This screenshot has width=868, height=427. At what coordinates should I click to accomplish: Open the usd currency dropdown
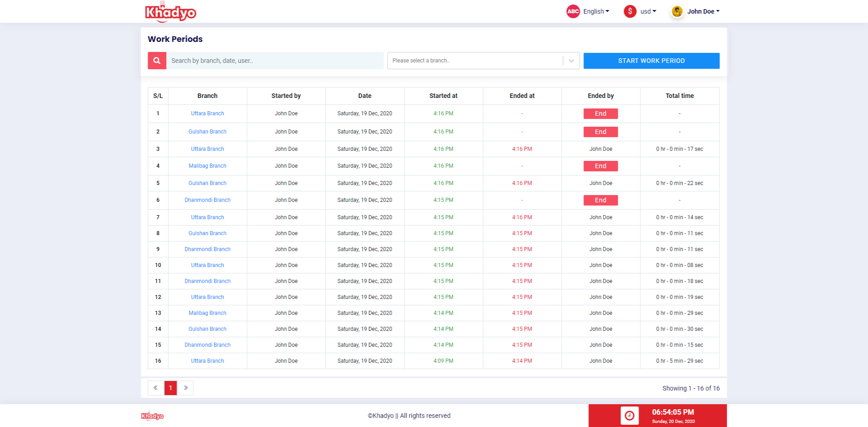point(648,11)
